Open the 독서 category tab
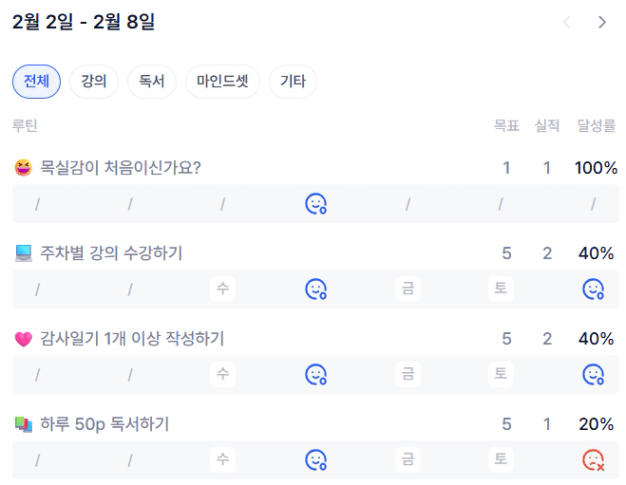The image size is (626, 485). pos(152,82)
